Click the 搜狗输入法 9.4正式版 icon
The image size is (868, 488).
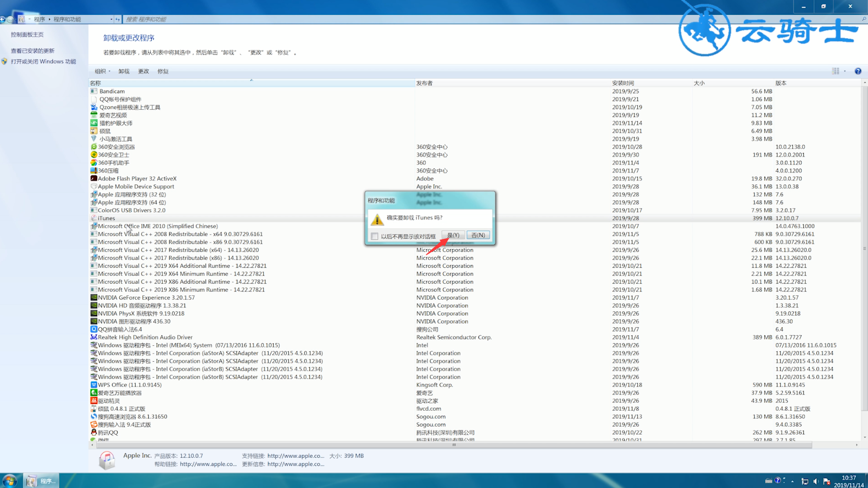coord(94,424)
